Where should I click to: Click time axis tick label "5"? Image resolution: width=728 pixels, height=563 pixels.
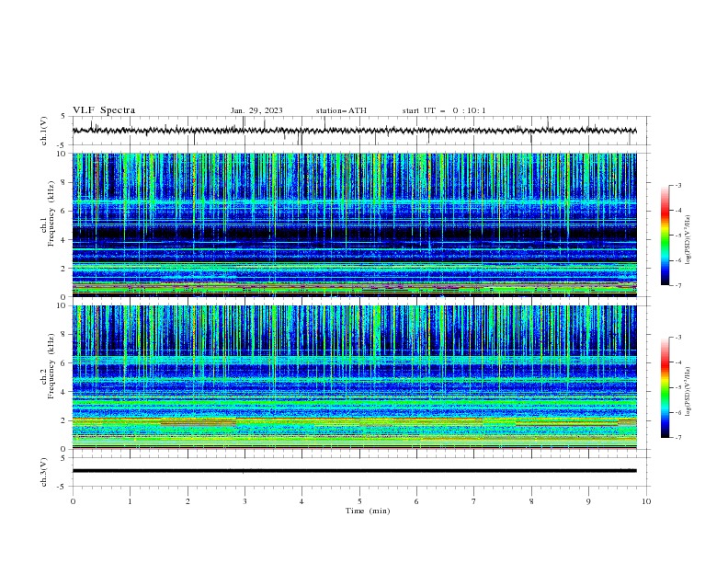tap(359, 501)
